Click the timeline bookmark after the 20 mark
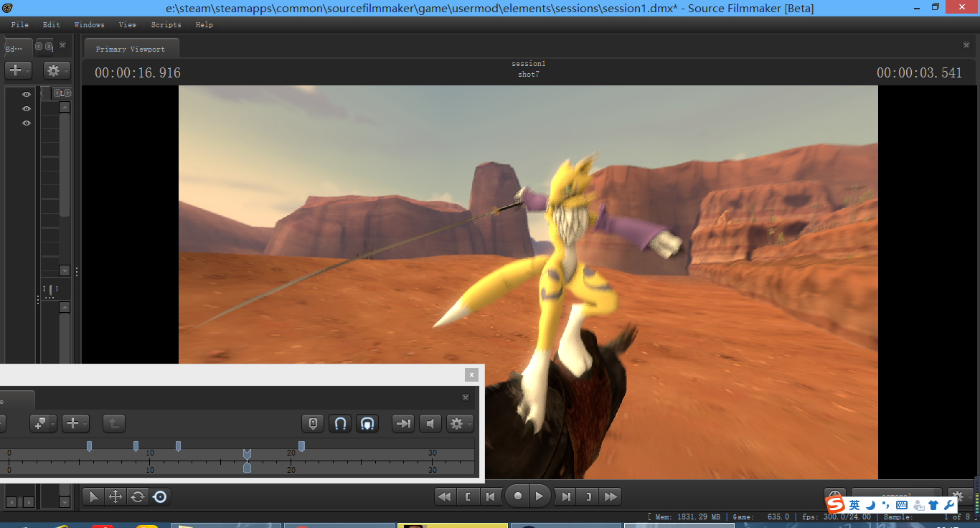The image size is (980, 528). coord(301,446)
